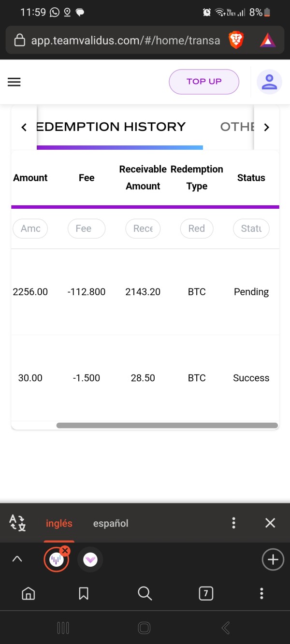This screenshot has height=644, width=290.
Task: Open the browser search
Action: coord(145,593)
